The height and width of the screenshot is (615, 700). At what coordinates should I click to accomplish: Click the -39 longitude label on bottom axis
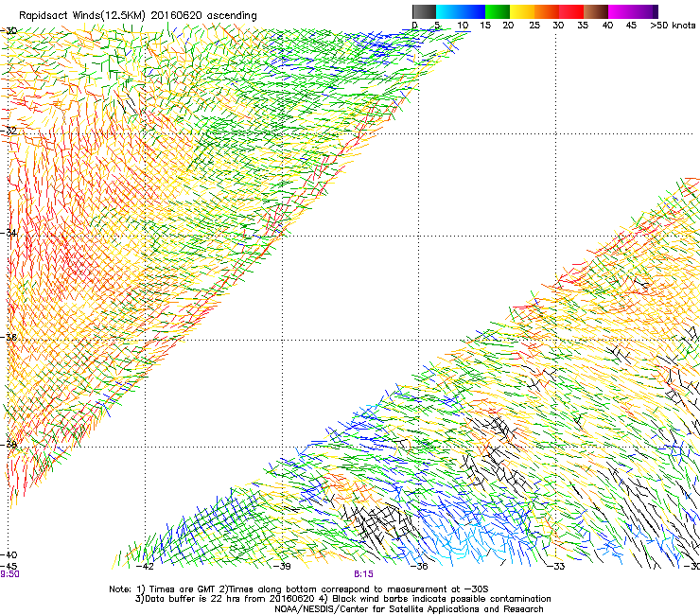click(x=282, y=567)
